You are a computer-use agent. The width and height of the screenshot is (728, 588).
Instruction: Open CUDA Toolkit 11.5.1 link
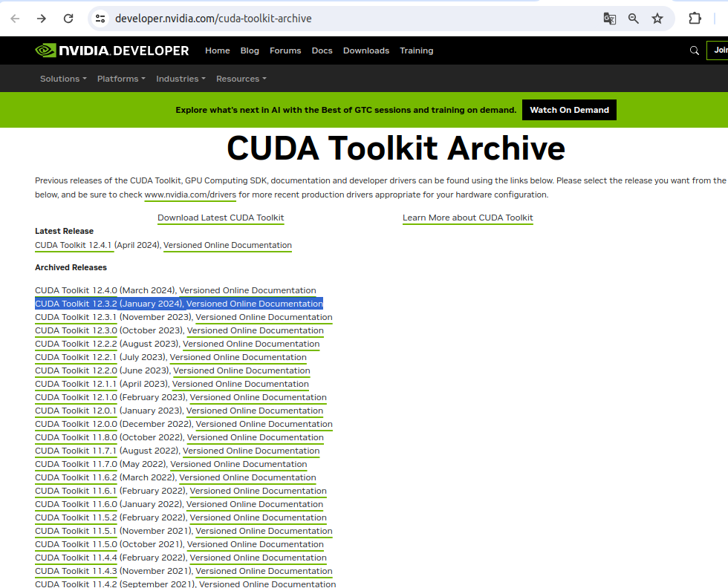76,531
